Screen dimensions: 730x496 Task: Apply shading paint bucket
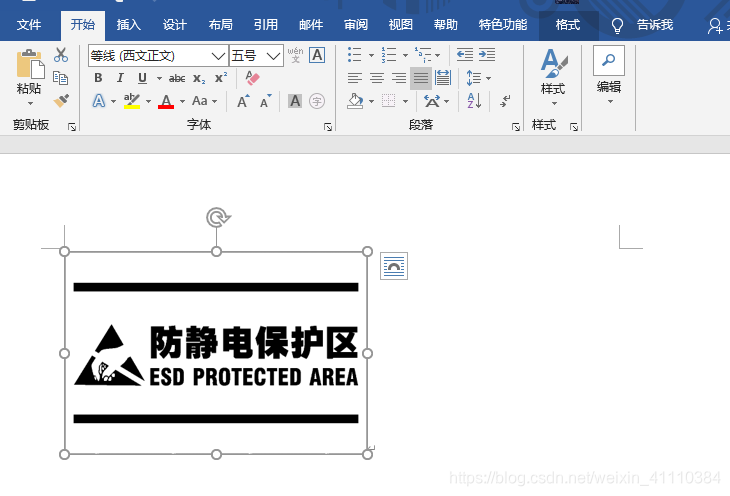pyautogui.click(x=355, y=101)
